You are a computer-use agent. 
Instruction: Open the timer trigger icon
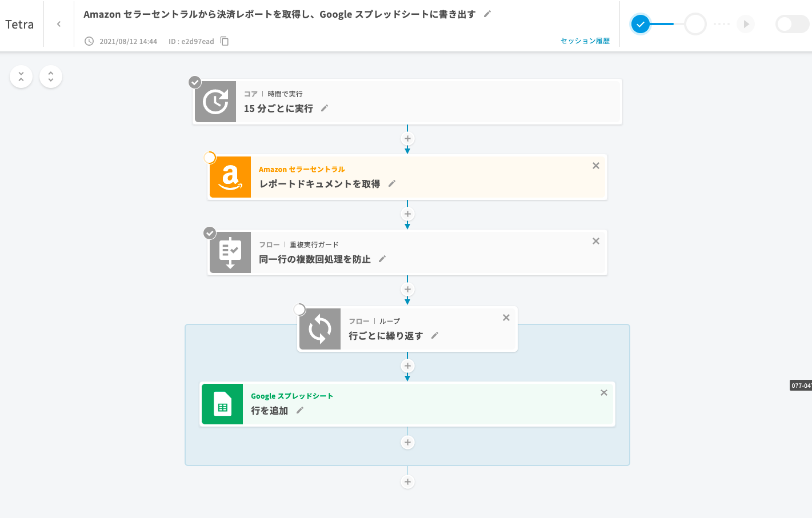point(215,102)
